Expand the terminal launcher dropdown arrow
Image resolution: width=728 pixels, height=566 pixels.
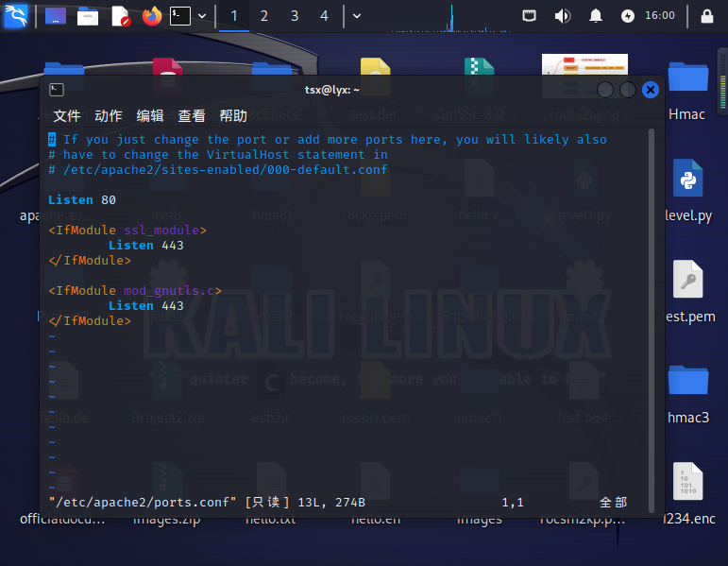(202, 16)
